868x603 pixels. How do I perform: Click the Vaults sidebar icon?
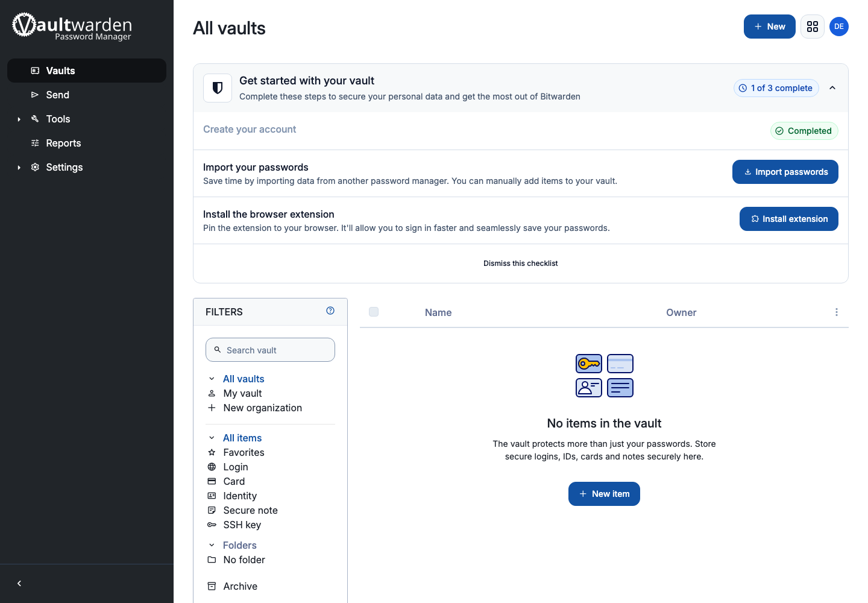[35, 71]
